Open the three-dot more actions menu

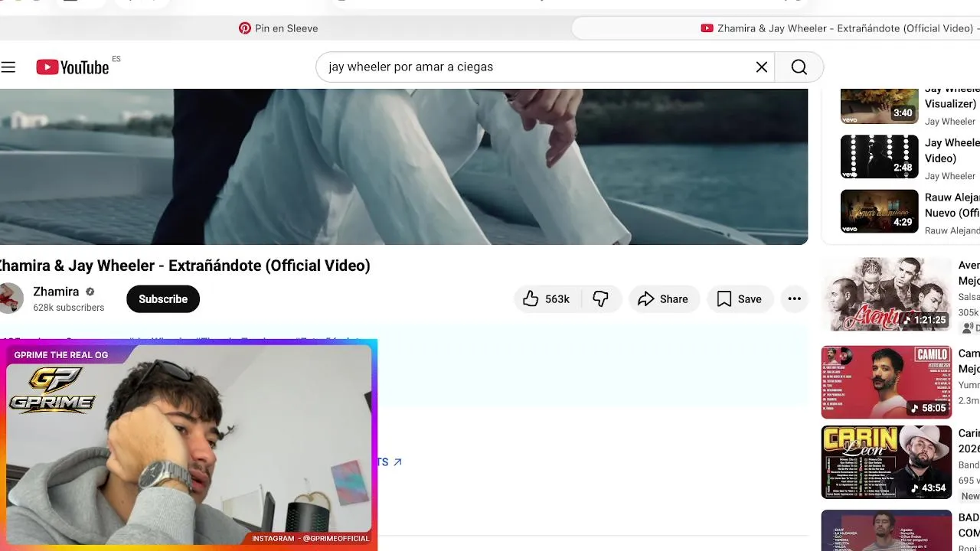795,299
